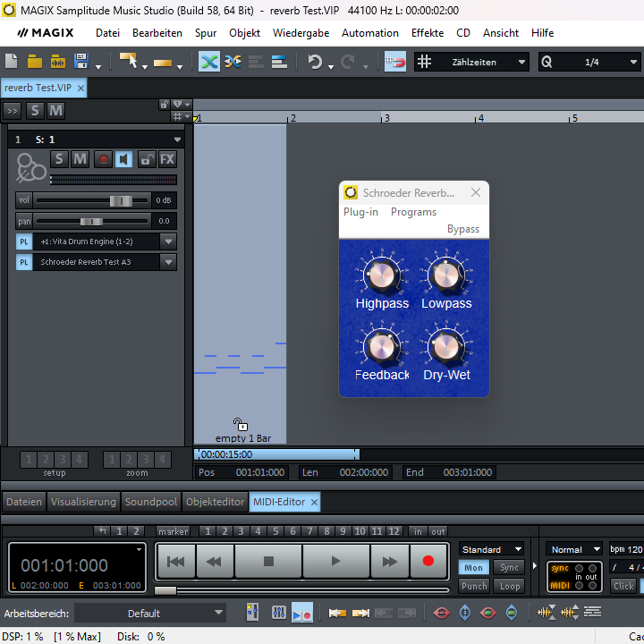
Task: Click the play/record toggle icon in bottom toolbar
Action: click(x=302, y=614)
